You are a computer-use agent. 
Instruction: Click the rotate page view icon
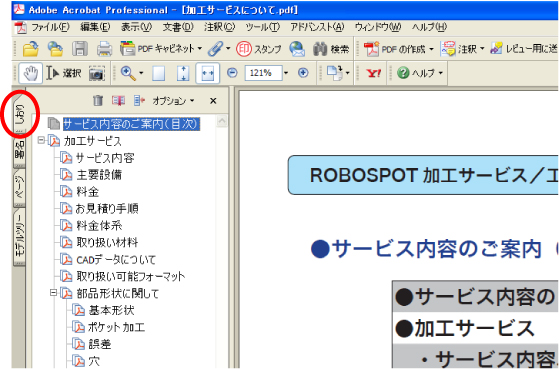335,73
